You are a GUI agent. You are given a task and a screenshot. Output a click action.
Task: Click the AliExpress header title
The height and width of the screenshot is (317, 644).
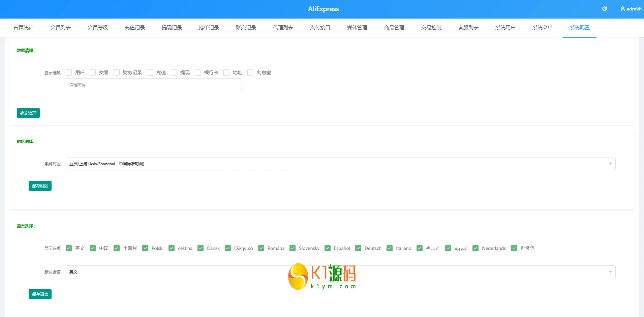tap(324, 9)
